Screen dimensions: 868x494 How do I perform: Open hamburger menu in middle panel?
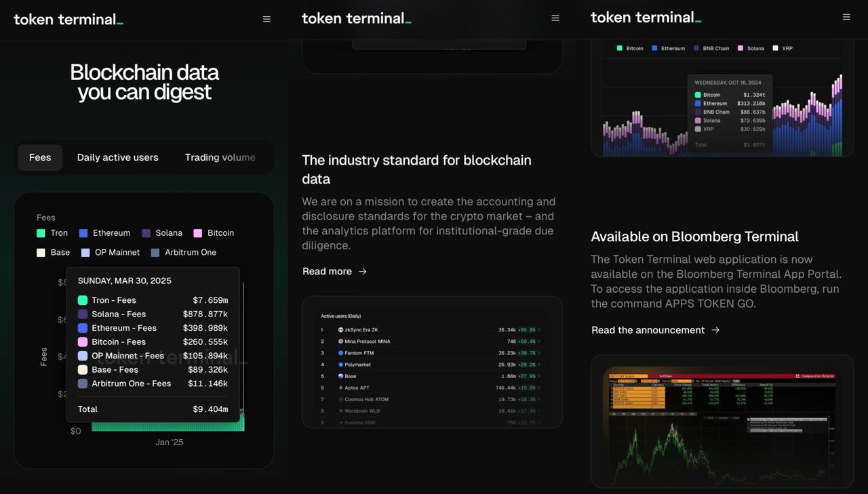(555, 18)
